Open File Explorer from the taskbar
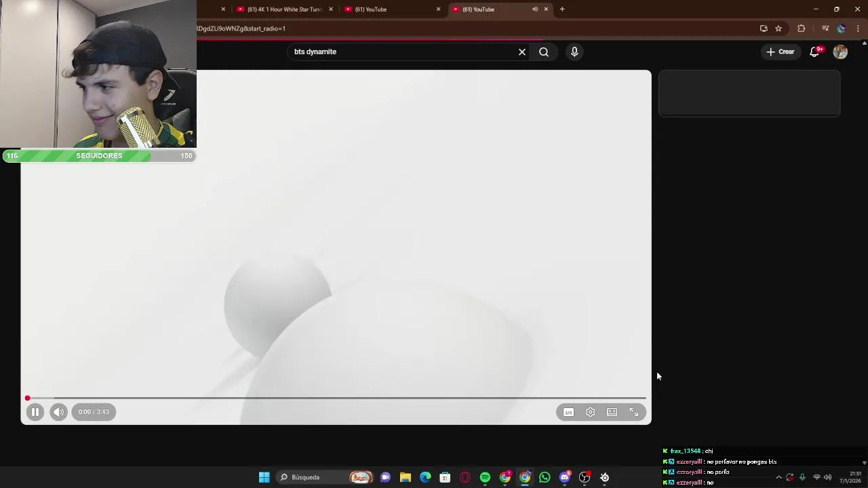 coord(406,477)
